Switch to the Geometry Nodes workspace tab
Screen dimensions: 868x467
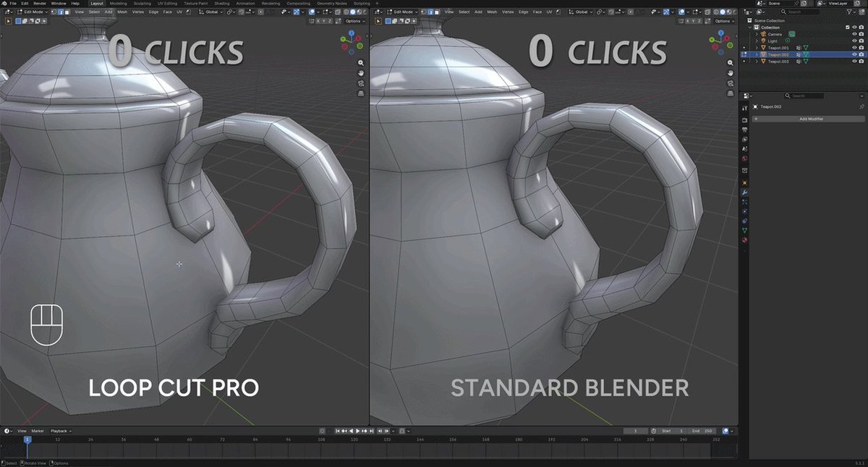332,3
